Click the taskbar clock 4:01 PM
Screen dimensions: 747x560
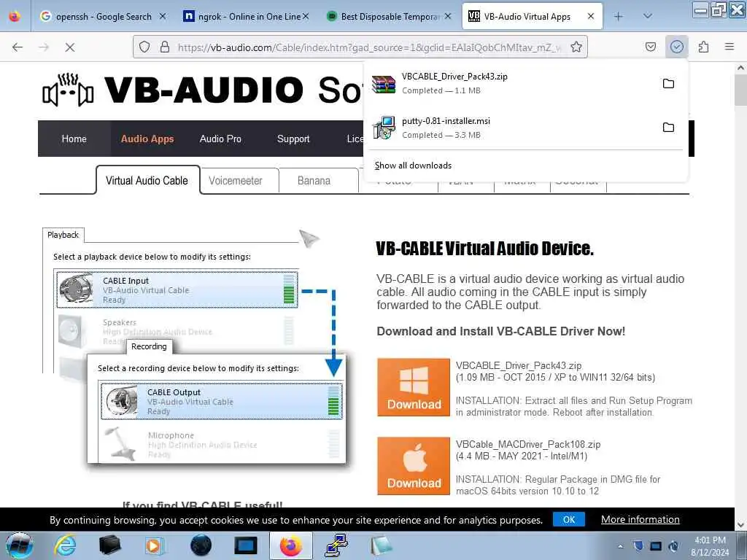tap(710, 540)
